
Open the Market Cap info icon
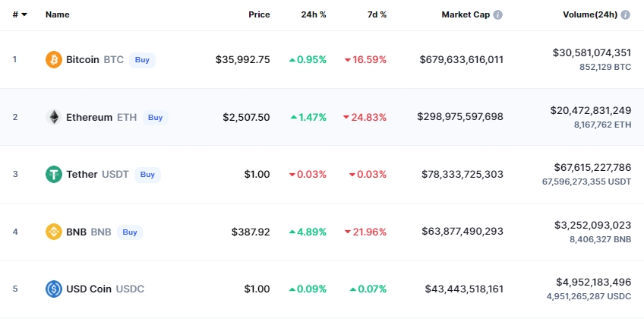pyautogui.click(x=498, y=15)
